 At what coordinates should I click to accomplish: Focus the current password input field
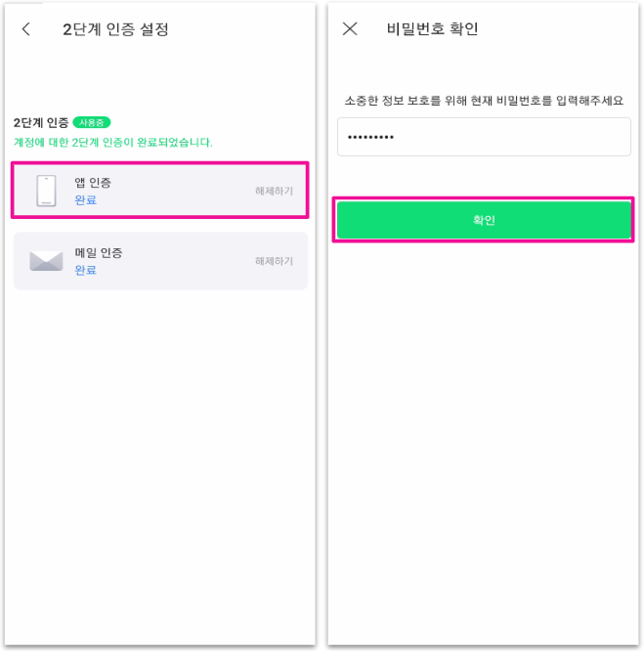[484, 137]
